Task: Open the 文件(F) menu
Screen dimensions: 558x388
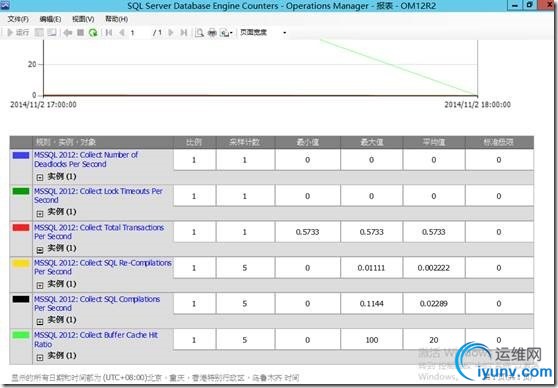Action: (18, 19)
